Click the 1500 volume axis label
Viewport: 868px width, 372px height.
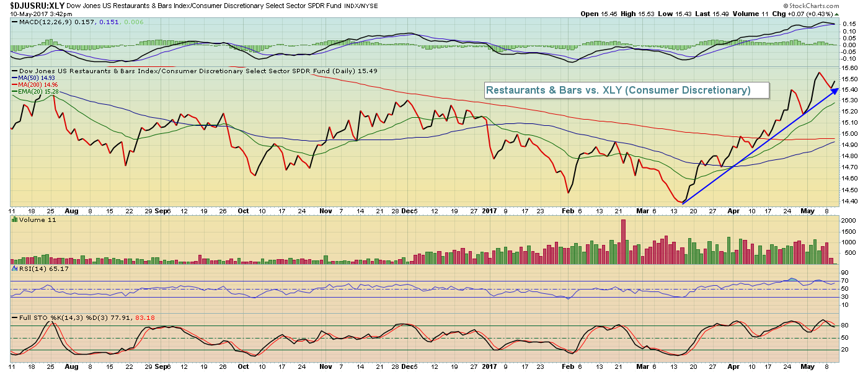tap(848, 231)
